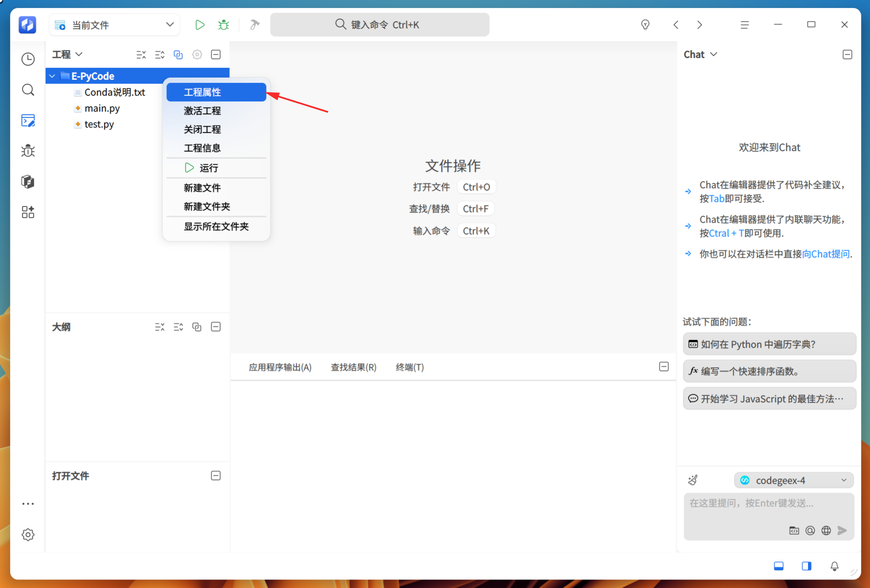This screenshot has width=870, height=588.
Task: Click the 向Chat提问 link
Action: click(826, 254)
